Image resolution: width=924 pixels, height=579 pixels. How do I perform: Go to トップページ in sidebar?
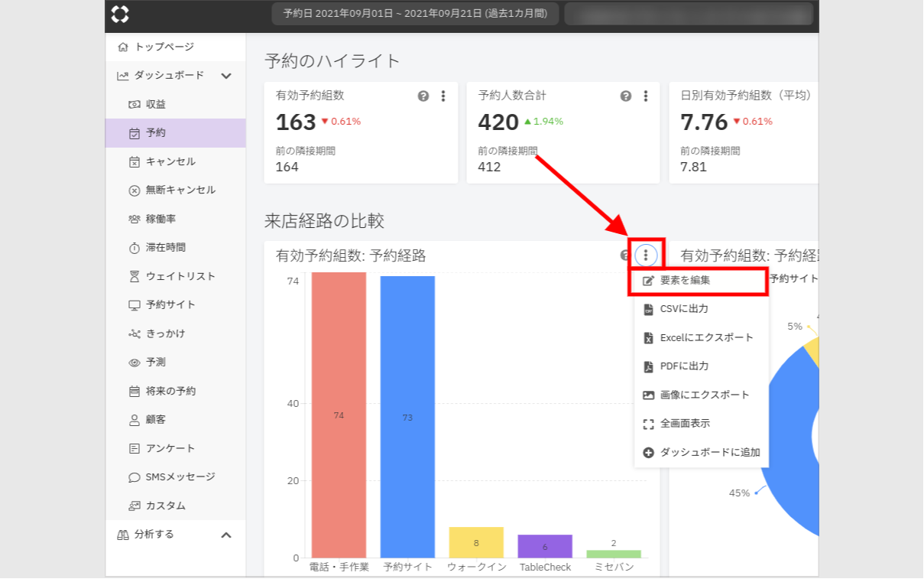(x=164, y=47)
